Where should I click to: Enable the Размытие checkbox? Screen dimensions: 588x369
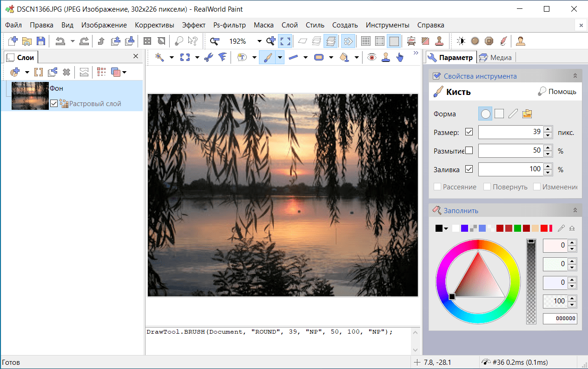point(469,150)
